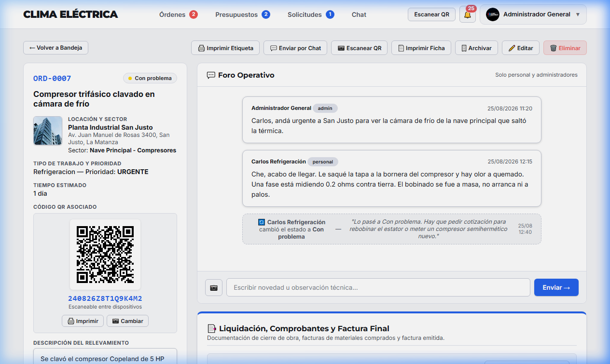The image size is (610, 364).
Task: Click the Con problema status badge
Action: [x=150, y=78]
